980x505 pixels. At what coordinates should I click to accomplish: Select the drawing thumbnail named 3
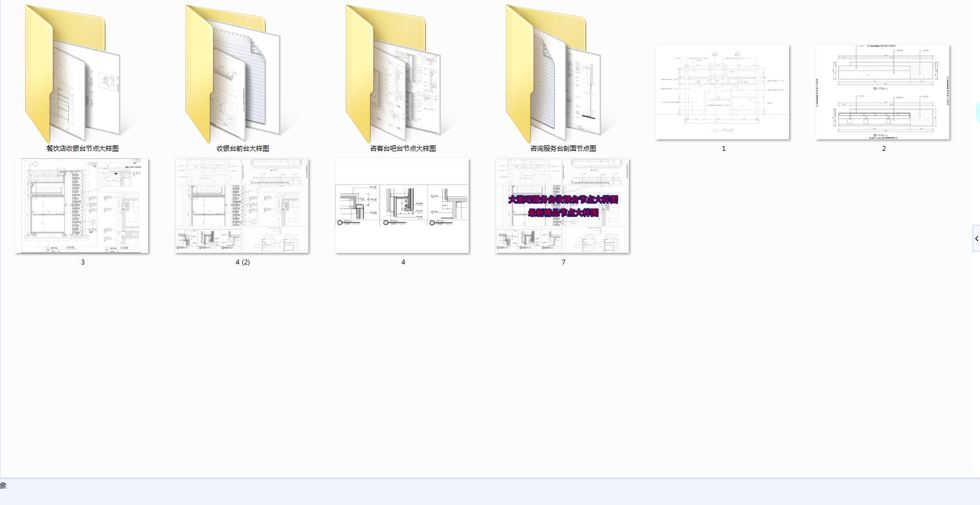pos(82,206)
